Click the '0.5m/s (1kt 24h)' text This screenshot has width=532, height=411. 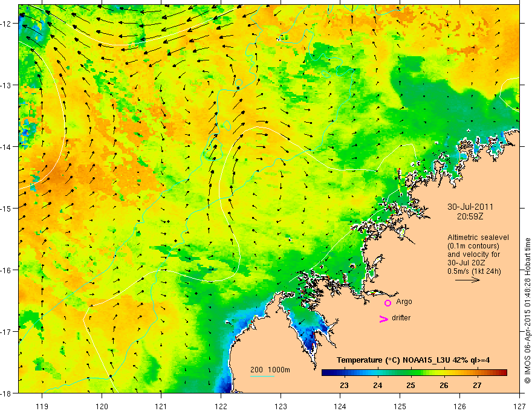[475, 271]
